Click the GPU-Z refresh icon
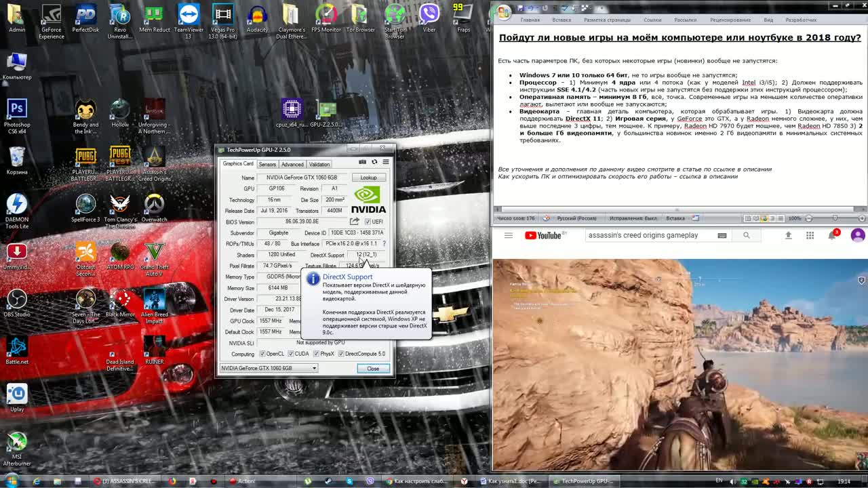 pyautogui.click(x=374, y=162)
